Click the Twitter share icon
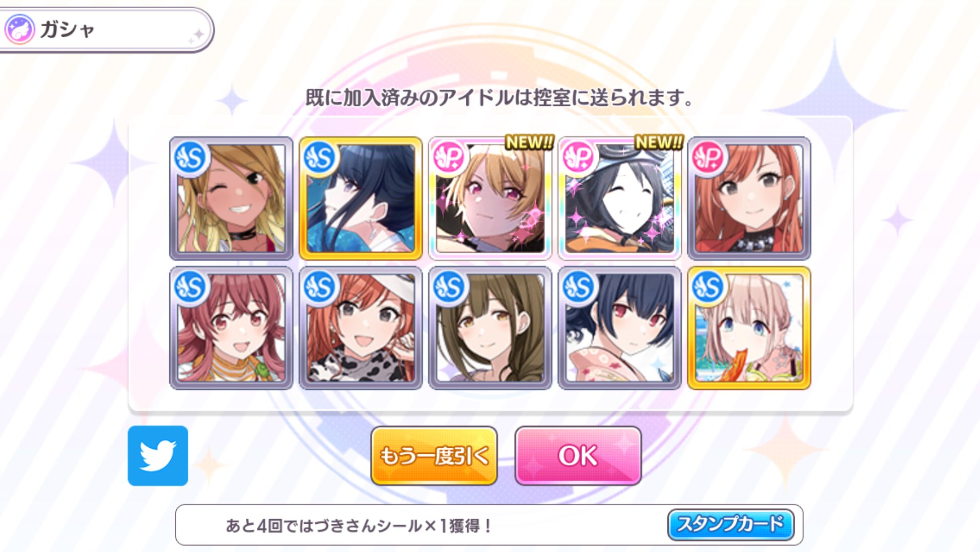Screen dimensions: 980x552 click(158, 456)
